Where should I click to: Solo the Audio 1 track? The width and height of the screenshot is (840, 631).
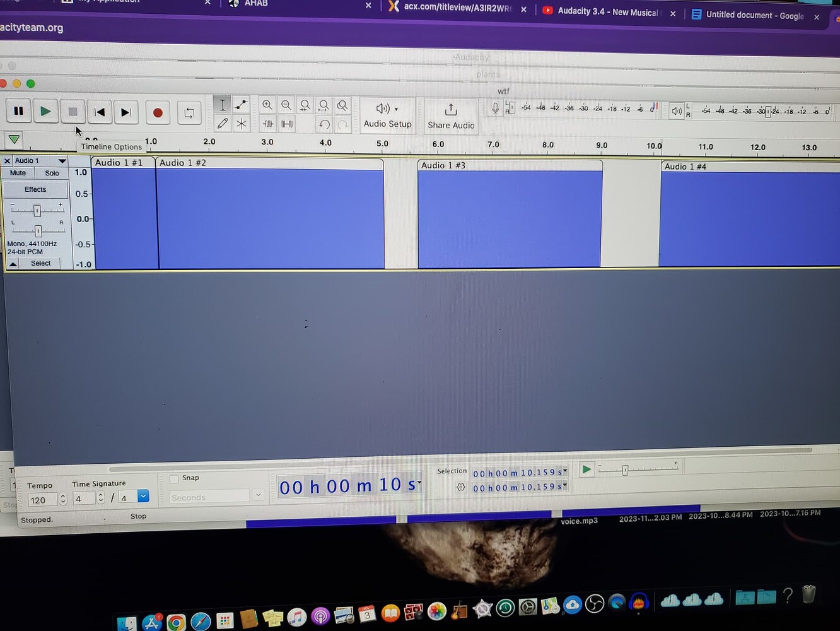click(x=52, y=173)
